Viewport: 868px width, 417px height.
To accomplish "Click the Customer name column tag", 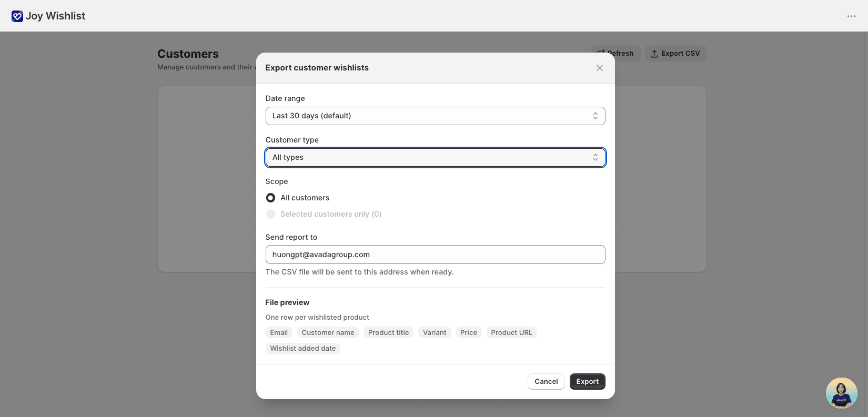I will (328, 332).
